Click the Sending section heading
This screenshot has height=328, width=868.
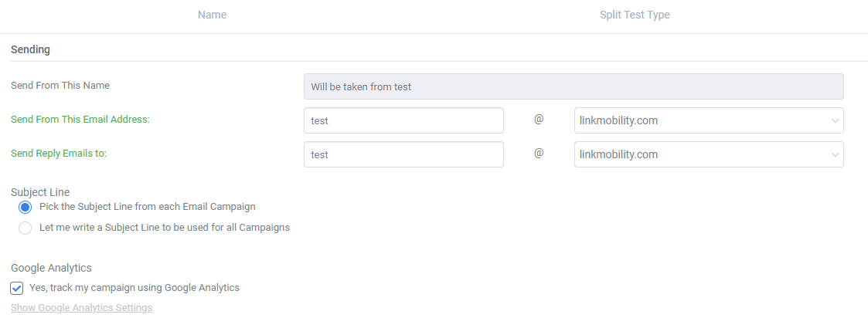tap(30, 50)
